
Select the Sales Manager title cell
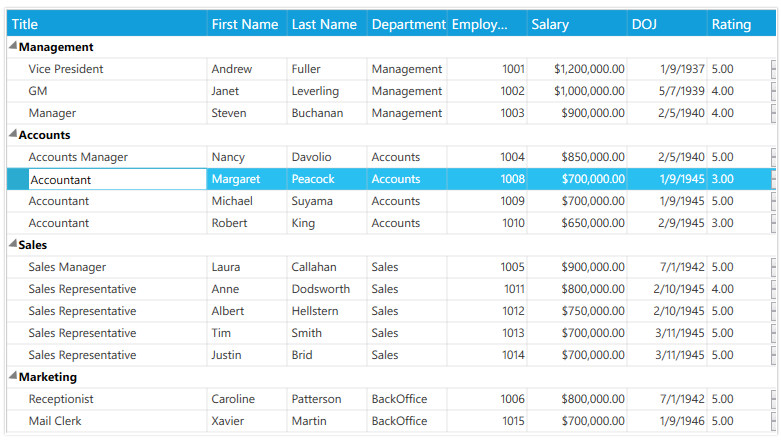pyautogui.click(x=67, y=267)
